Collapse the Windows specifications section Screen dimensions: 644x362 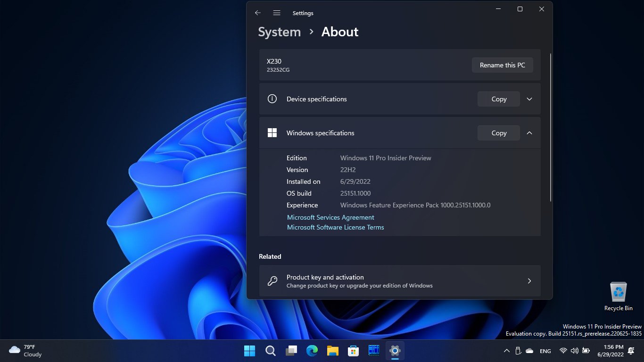coord(529,133)
